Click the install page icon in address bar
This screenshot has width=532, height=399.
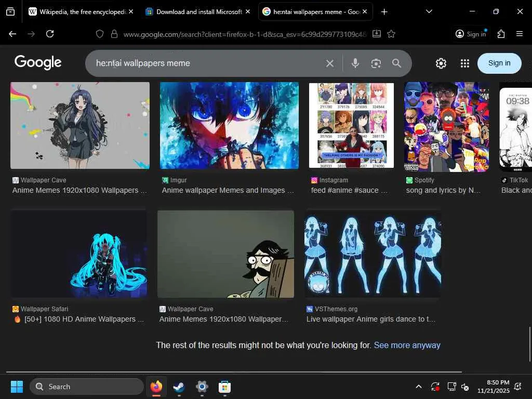[x=377, y=34]
